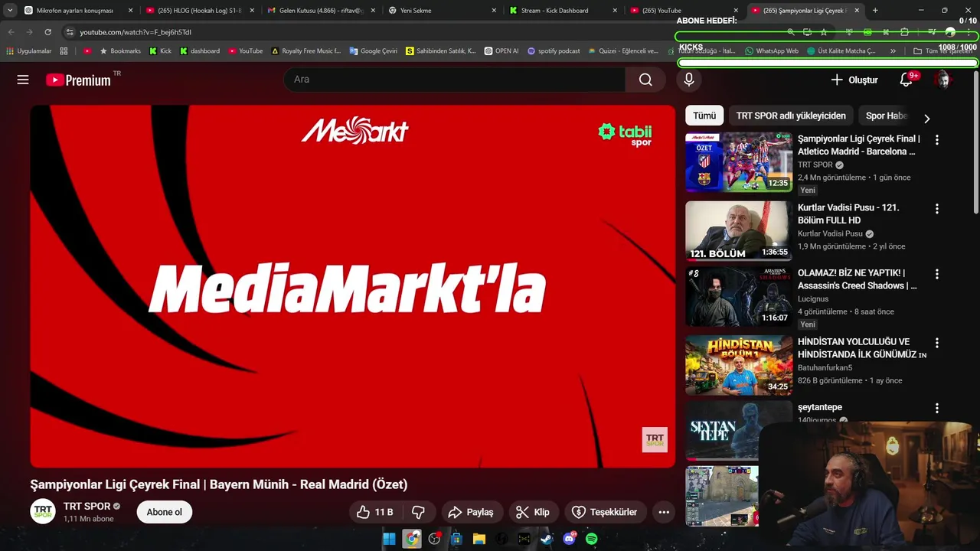Share the video via Paylaş

tap(471, 512)
